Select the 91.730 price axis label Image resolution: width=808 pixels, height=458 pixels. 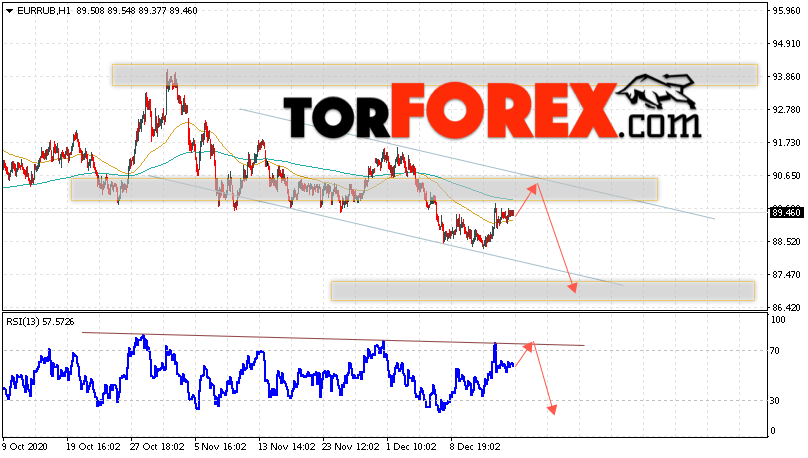coord(786,143)
